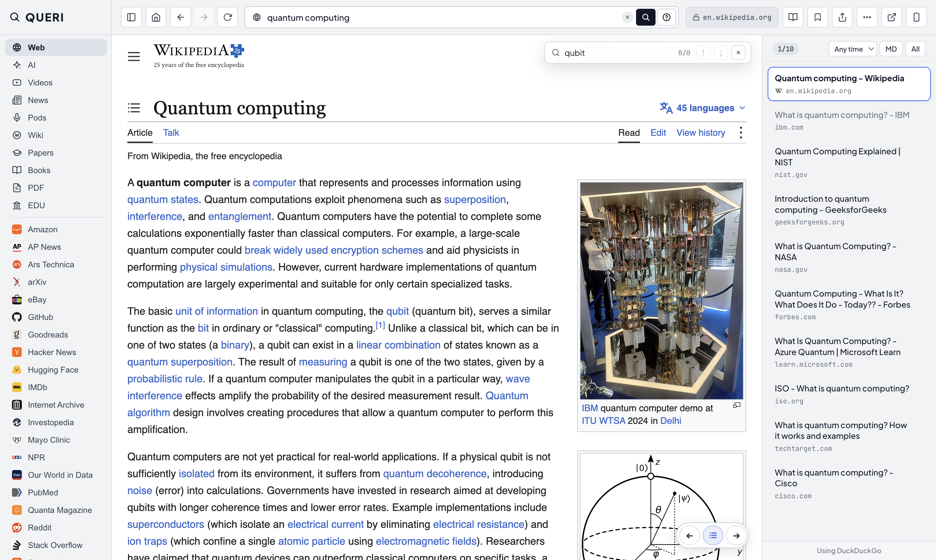The height and width of the screenshot is (560, 936).
Task: Open the help question mark icon
Action: (667, 17)
